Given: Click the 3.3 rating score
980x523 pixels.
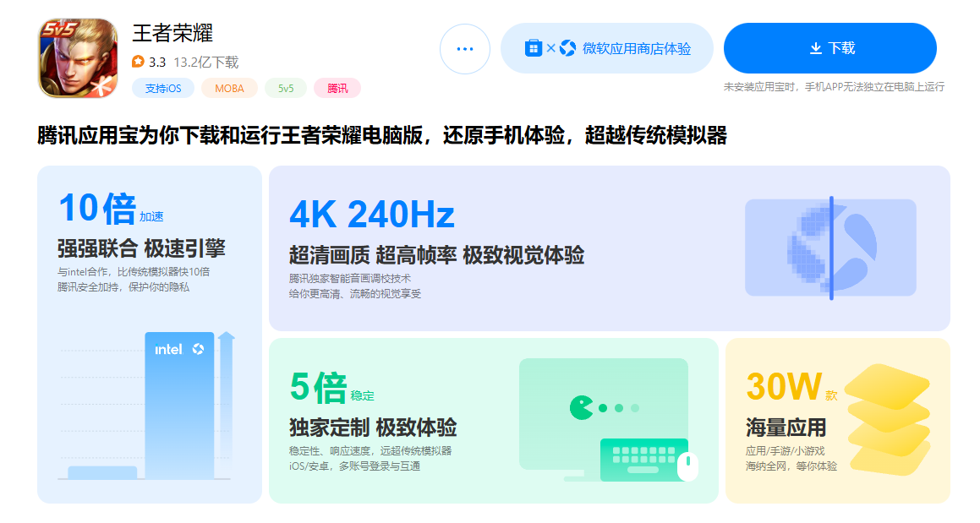Looking at the screenshot, I should tap(157, 62).
